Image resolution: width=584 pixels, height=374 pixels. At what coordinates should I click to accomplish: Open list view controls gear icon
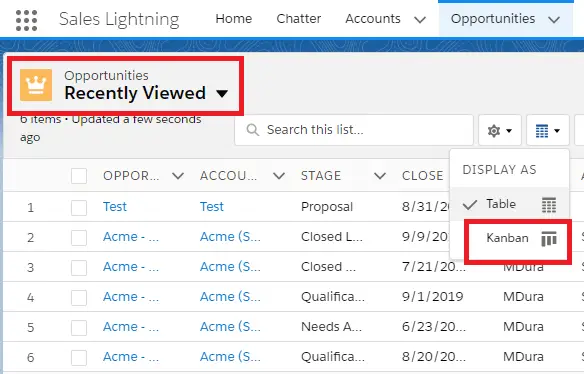click(x=499, y=130)
